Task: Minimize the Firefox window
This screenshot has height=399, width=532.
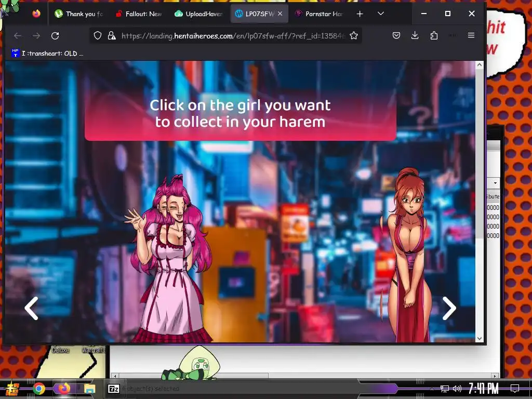Action: click(x=424, y=14)
